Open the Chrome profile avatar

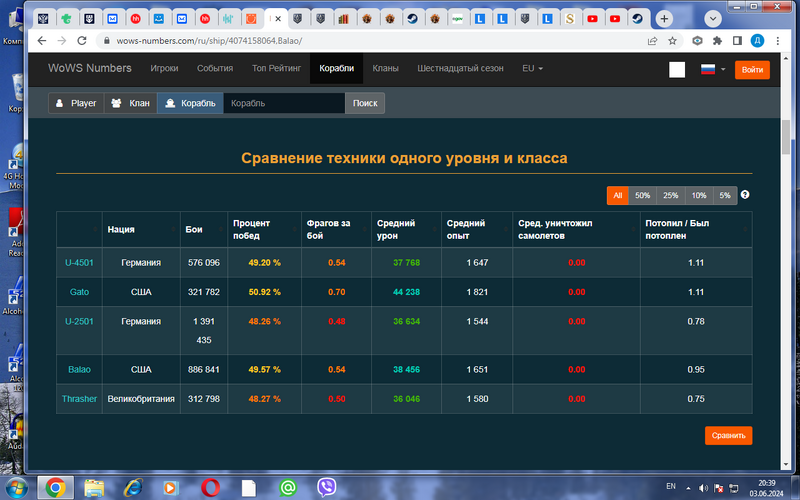pyautogui.click(x=757, y=41)
